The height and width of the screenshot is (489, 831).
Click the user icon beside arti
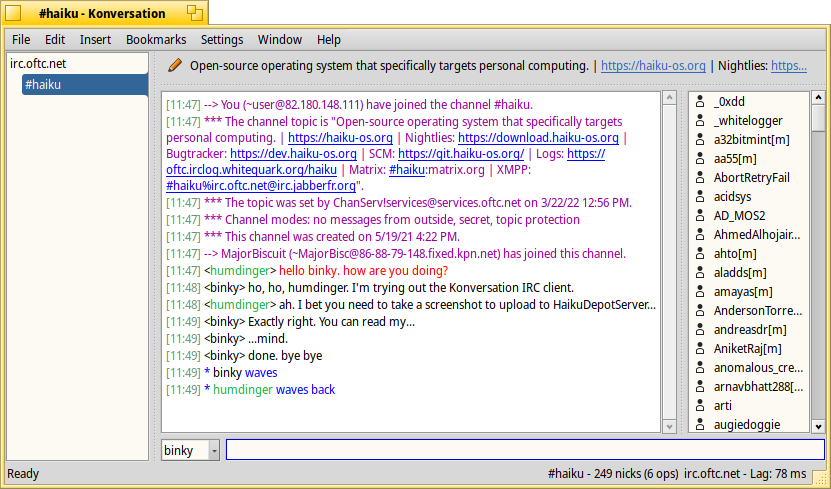[700, 406]
